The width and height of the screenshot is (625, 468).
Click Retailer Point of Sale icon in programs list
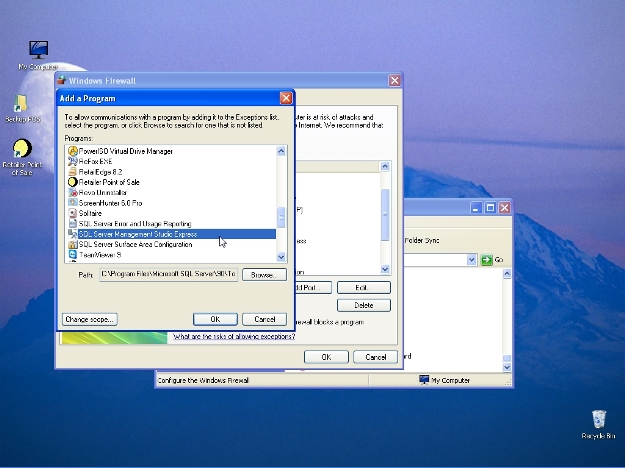pyautogui.click(x=73, y=182)
